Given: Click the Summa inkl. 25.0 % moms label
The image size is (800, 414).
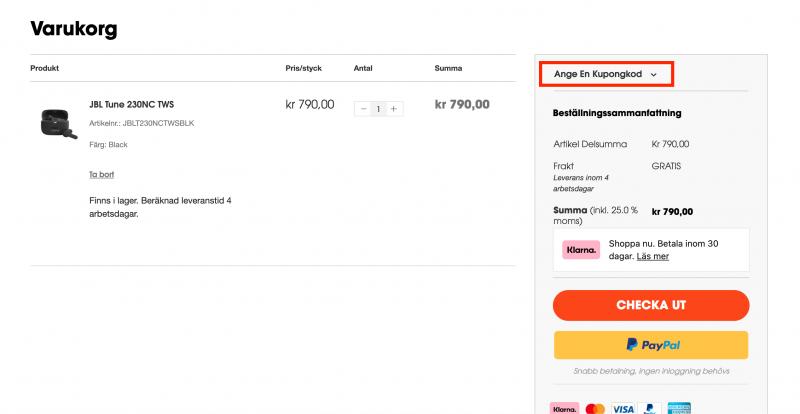Looking at the screenshot, I should coord(595,215).
